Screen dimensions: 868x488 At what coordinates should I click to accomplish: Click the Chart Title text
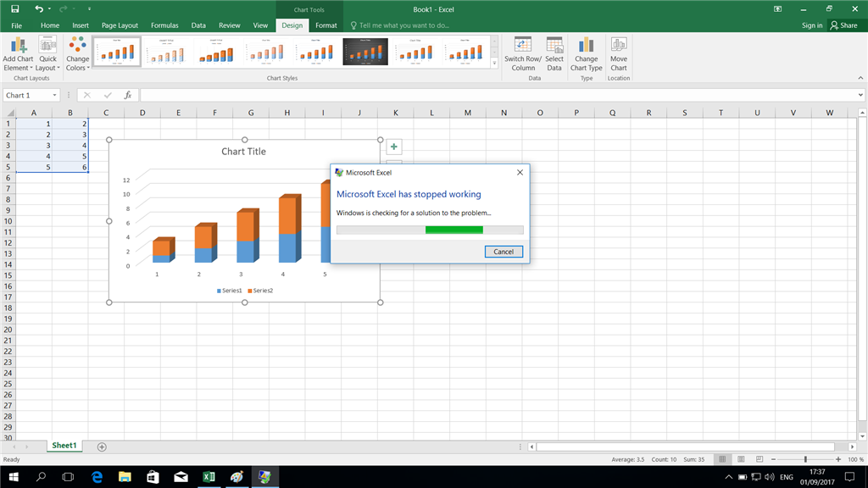tap(243, 152)
